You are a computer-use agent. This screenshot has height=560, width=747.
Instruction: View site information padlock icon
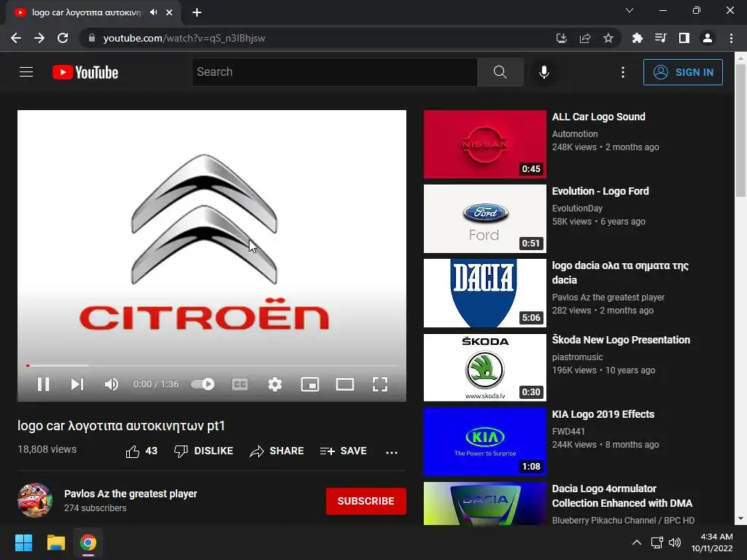click(x=92, y=38)
